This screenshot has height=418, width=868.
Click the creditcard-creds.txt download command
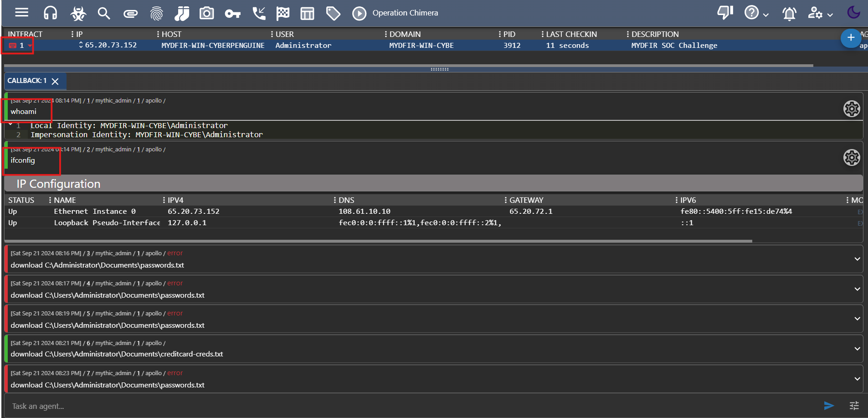tap(117, 354)
